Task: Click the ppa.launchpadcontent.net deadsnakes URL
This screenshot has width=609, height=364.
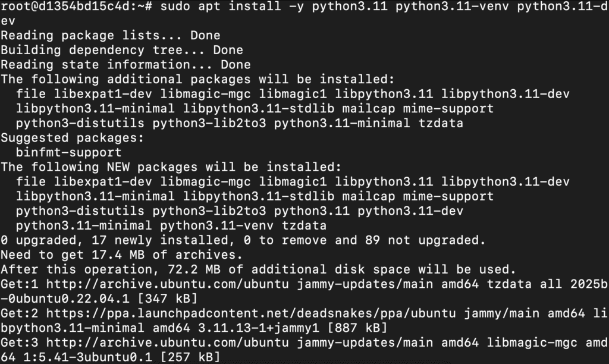Action: click(251, 313)
